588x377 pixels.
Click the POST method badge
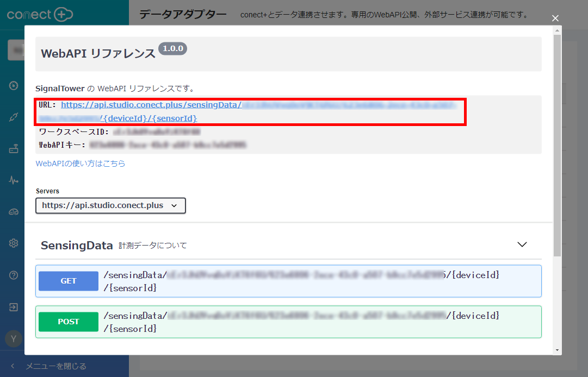[68, 322]
